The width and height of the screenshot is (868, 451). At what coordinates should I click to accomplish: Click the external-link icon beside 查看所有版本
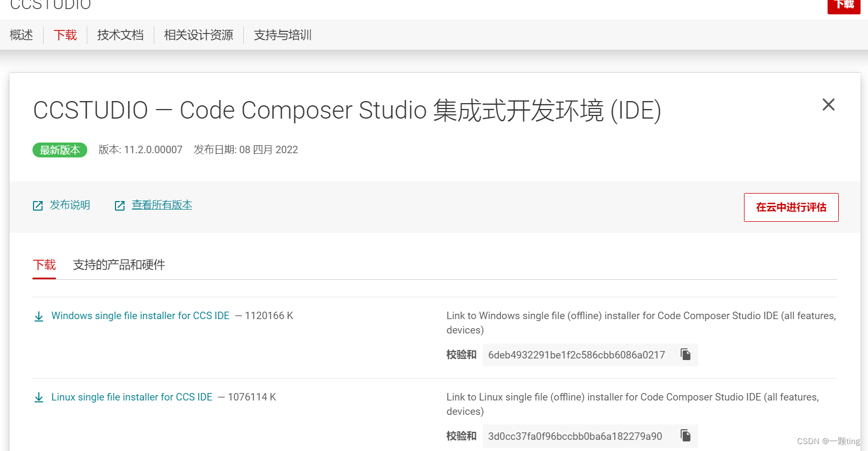[x=119, y=205]
